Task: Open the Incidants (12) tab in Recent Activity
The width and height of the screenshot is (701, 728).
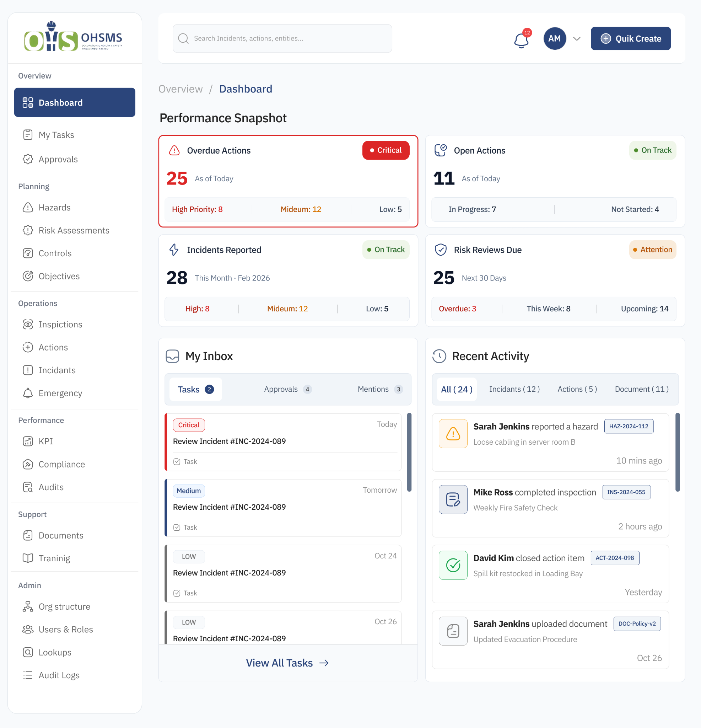Action: 514,389
